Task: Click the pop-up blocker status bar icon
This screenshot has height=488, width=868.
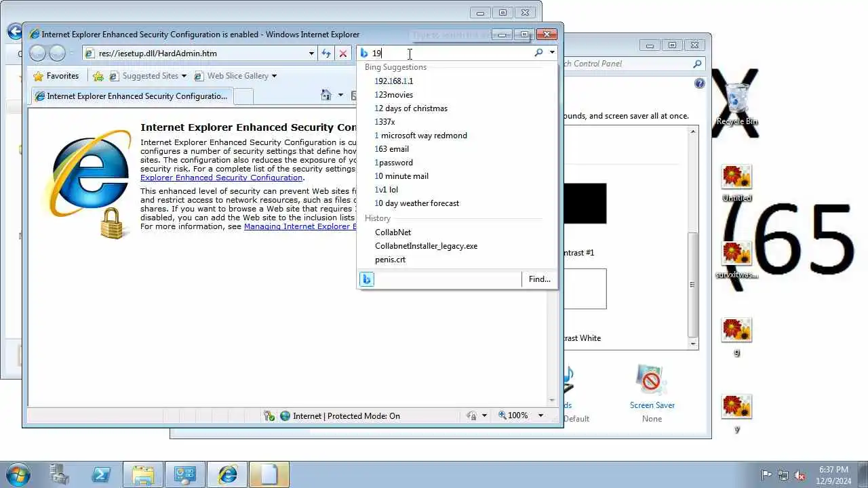Action: 269,416
